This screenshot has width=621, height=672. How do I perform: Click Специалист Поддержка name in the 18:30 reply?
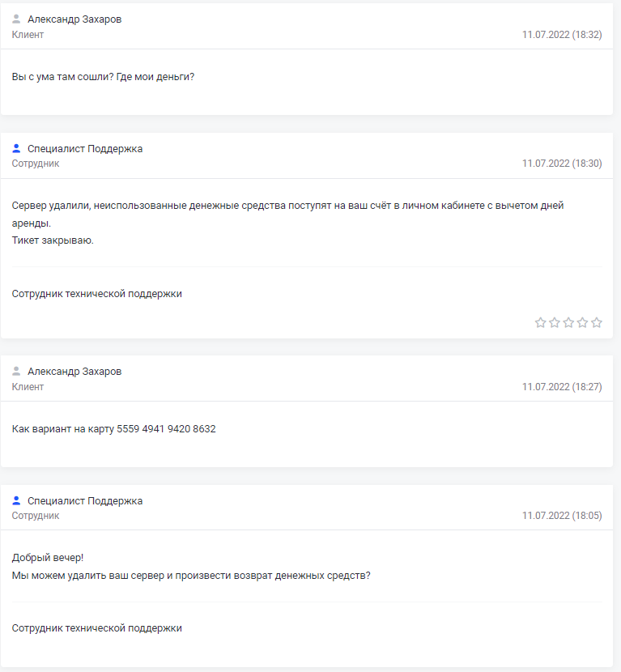click(x=85, y=149)
